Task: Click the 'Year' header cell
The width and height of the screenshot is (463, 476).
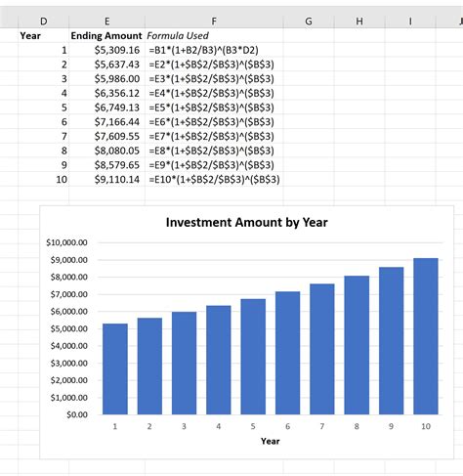Action: (x=43, y=35)
